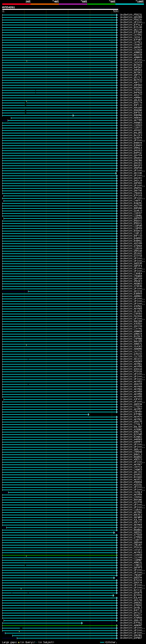Click the Large gaps legend text
The height and width of the screenshot is (644, 146).
28,642
